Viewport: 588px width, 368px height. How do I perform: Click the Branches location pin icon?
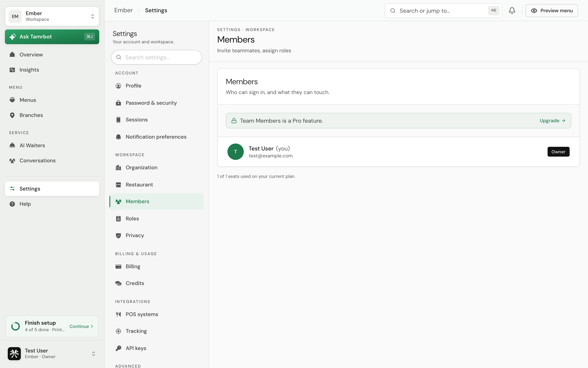point(12,115)
